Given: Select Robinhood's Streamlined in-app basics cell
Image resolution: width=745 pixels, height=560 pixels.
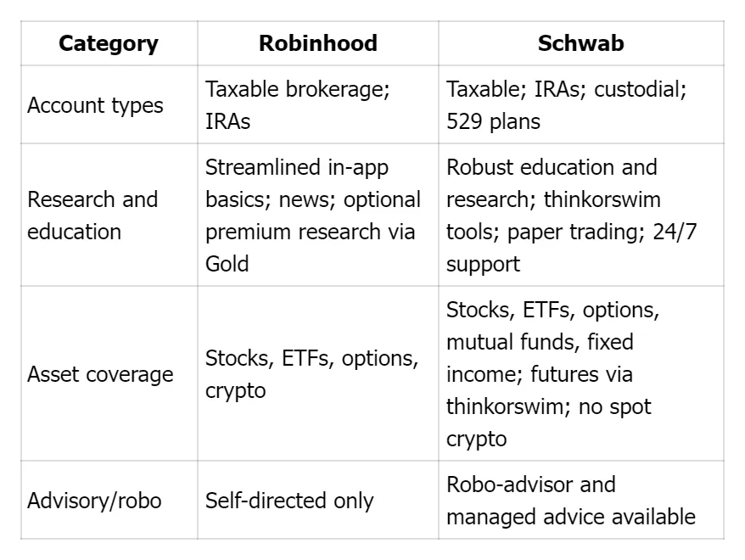Looking at the screenshot, I should click(x=297, y=167).
